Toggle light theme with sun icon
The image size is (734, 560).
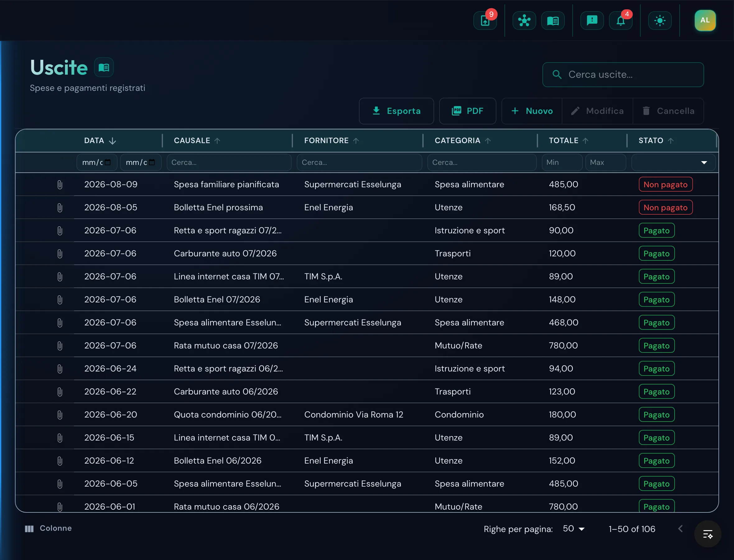[660, 21]
